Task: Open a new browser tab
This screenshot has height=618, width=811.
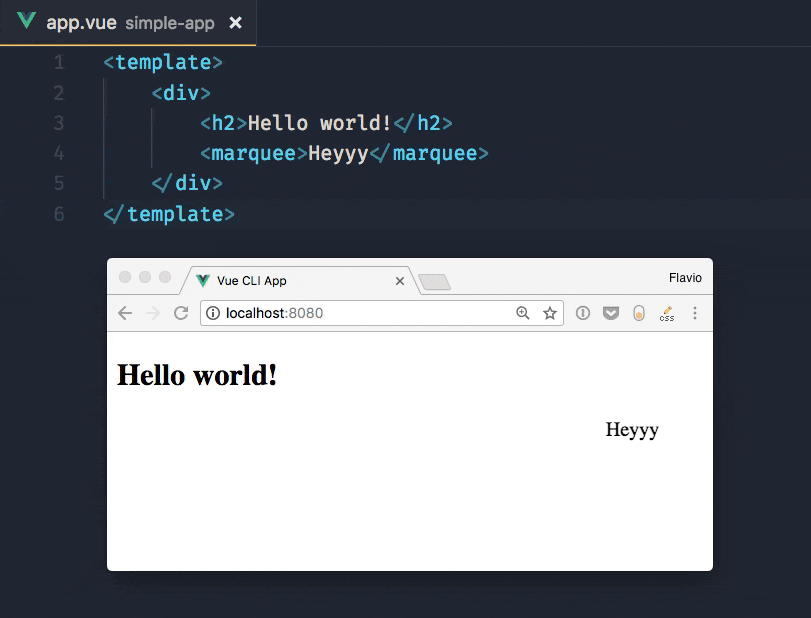Action: point(437,281)
